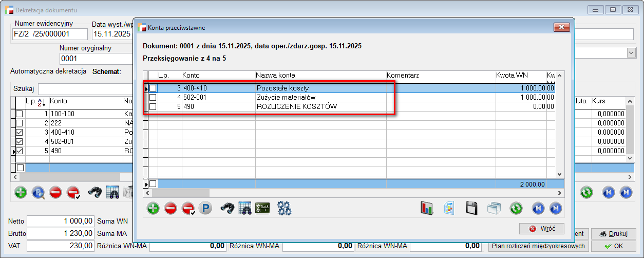The width and height of the screenshot is (644, 258).
Task: Tick the checkbox for 502-001 Zużycie materiałów
Action: 153,98
